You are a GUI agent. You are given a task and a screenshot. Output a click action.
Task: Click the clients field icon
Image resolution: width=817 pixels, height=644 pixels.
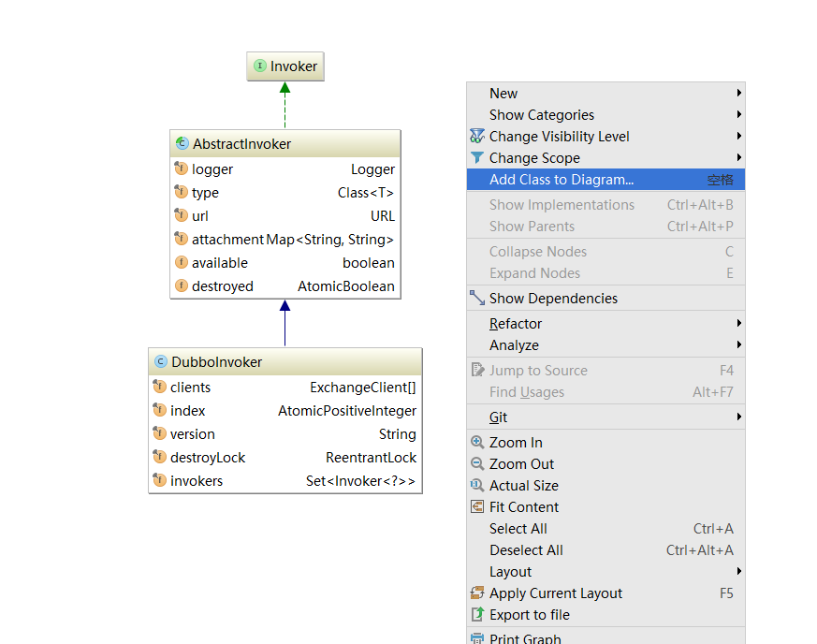click(x=159, y=387)
